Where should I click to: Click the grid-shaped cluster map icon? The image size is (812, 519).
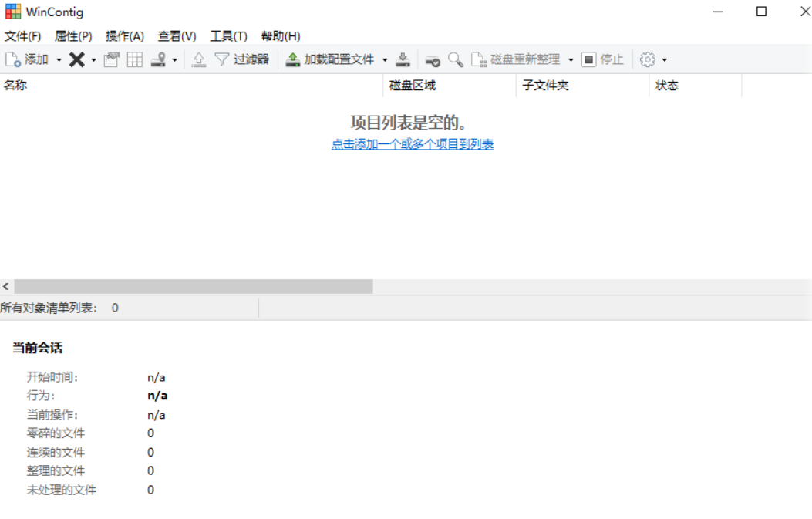134,59
